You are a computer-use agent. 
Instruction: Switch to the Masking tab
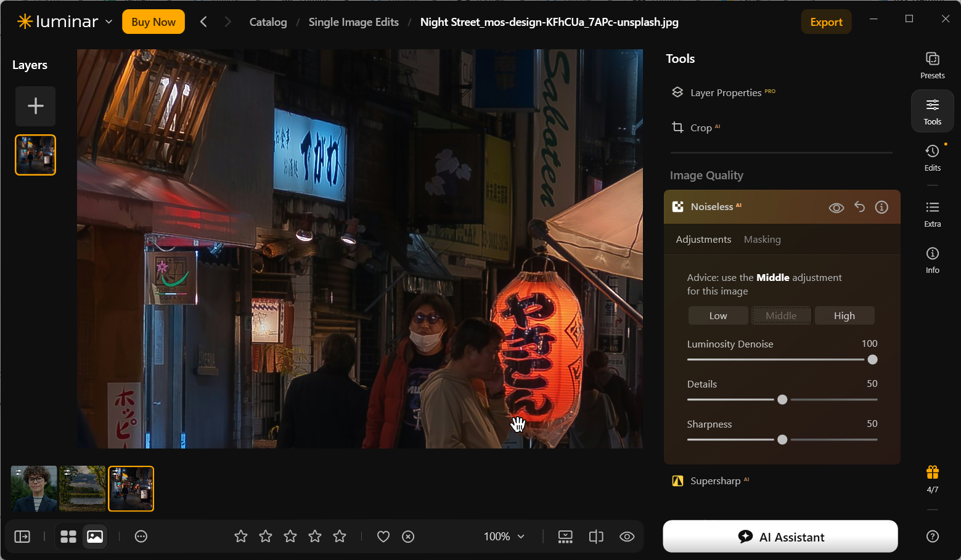[762, 239]
